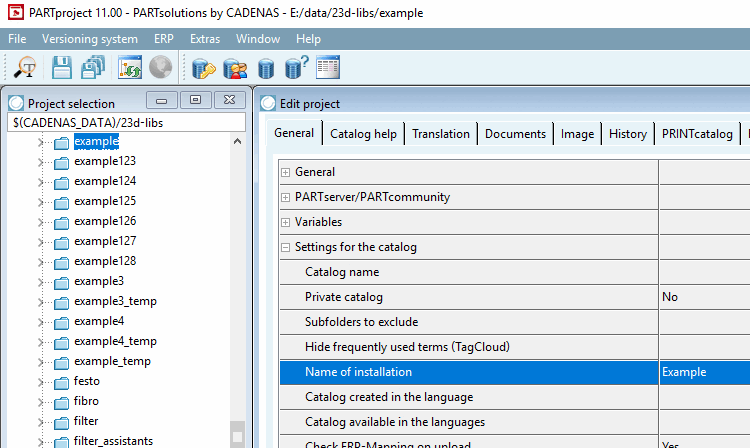Click the refresh project toolbar icon
This screenshot has height=448, width=750.
point(130,67)
